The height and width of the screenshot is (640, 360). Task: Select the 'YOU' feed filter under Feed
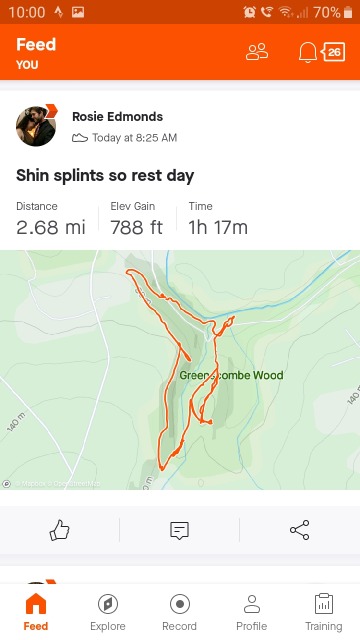pos(27,65)
